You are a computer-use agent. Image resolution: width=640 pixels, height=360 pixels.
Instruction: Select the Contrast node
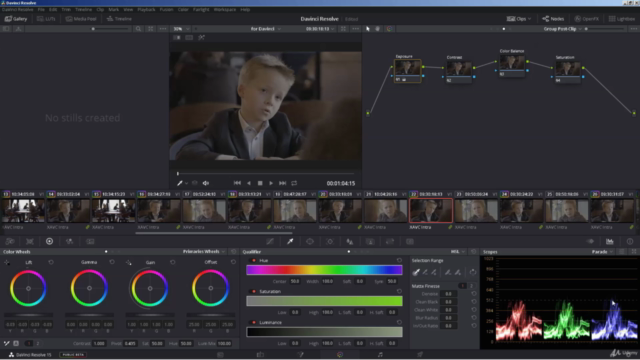coord(459,71)
